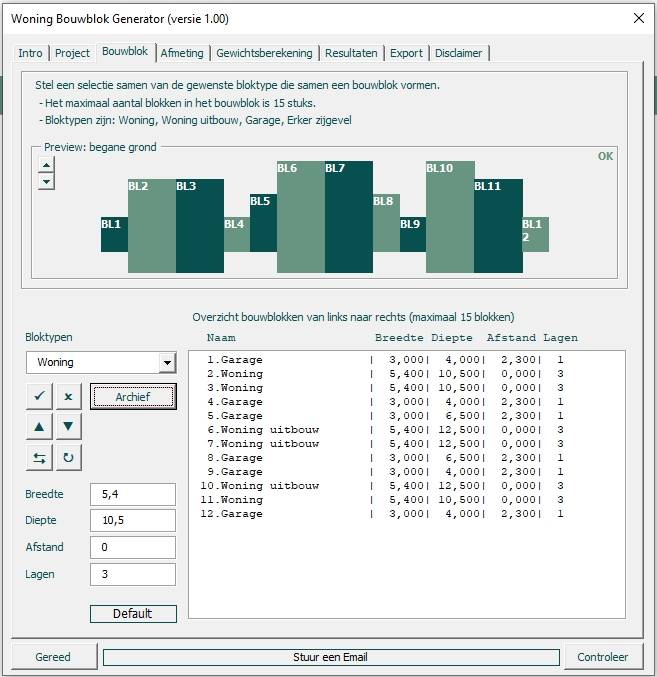View the Disclaimer tab

(458, 53)
